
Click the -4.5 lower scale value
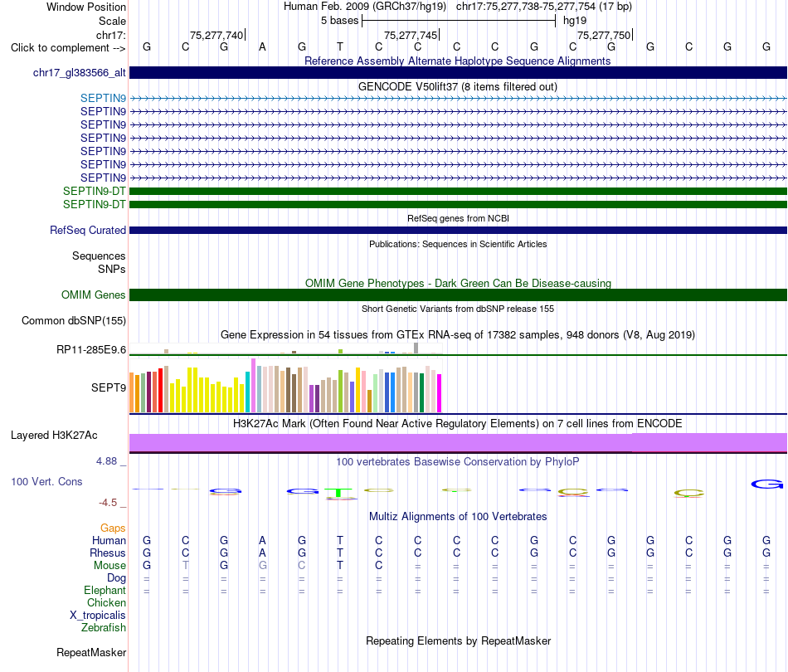click(108, 503)
